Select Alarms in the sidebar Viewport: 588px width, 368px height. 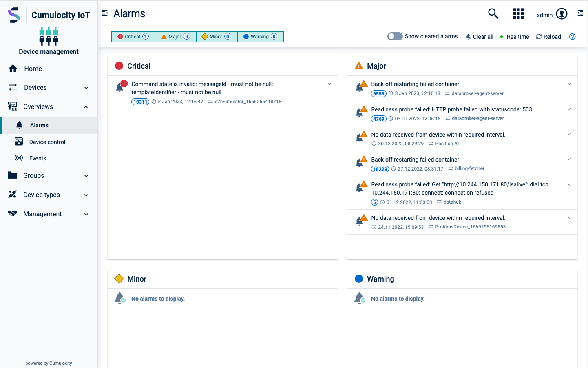(49, 125)
